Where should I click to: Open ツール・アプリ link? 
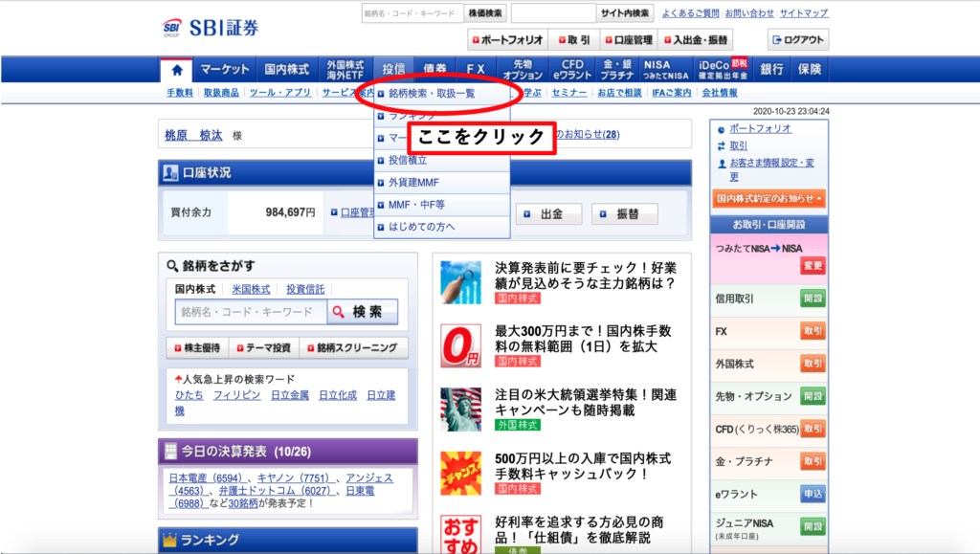click(x=280, y=93)
